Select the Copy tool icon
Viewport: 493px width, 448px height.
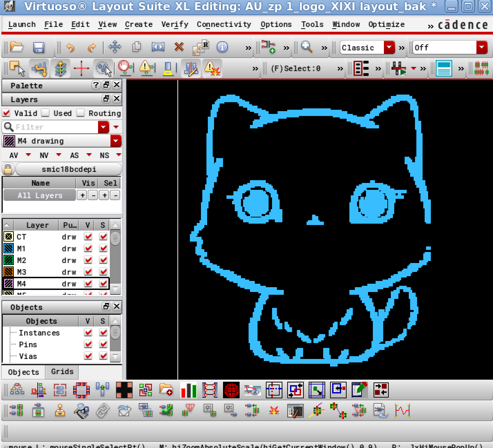tap(137, 47)
